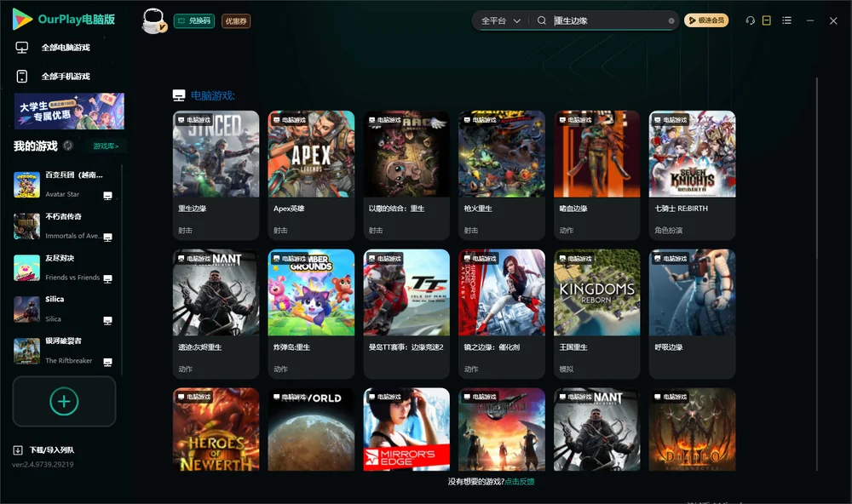Image resolution: width=852 pixels, height=504 pixels.
Task: Click the 极速会员 membership button
Action: pyautogui.click(x=705, y=20)
